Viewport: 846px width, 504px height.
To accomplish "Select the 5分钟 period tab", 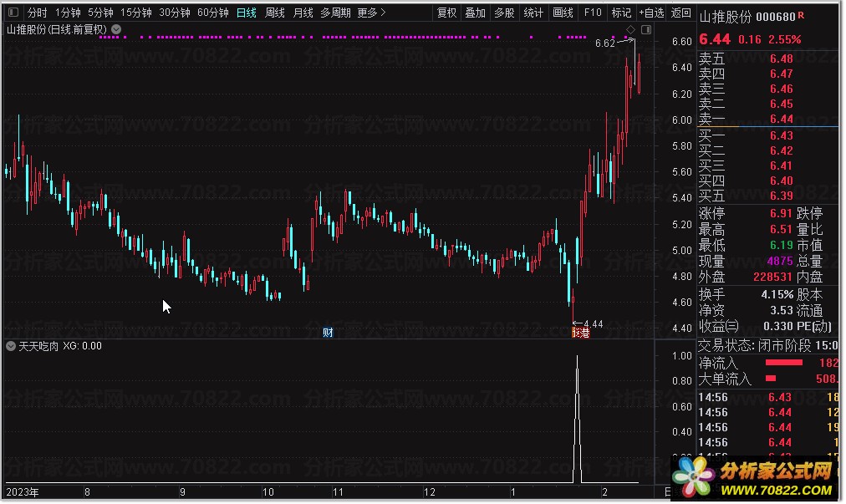I will pyautogui.click(x=101, y=13).
